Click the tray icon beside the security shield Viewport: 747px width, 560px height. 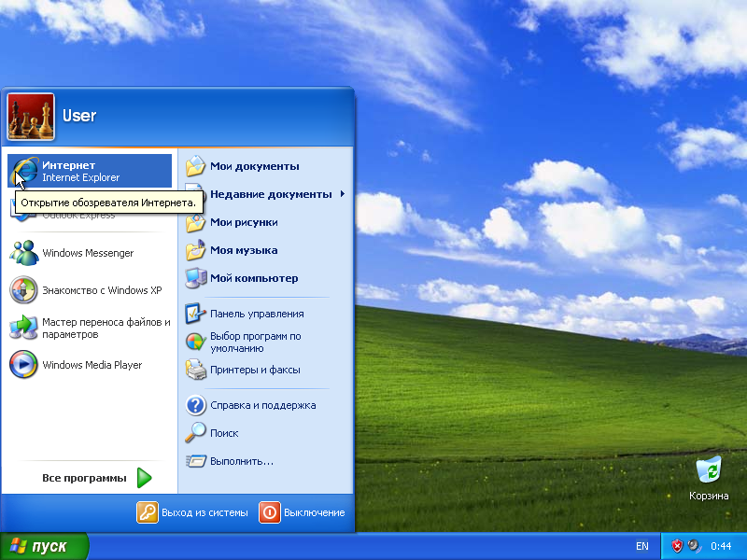(695, 546)
